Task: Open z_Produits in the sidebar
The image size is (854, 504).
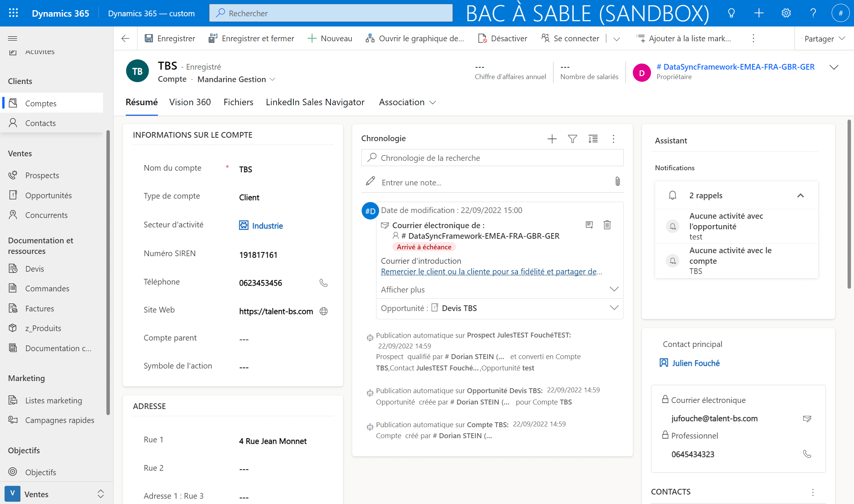Action: click(x=52, y=328)
